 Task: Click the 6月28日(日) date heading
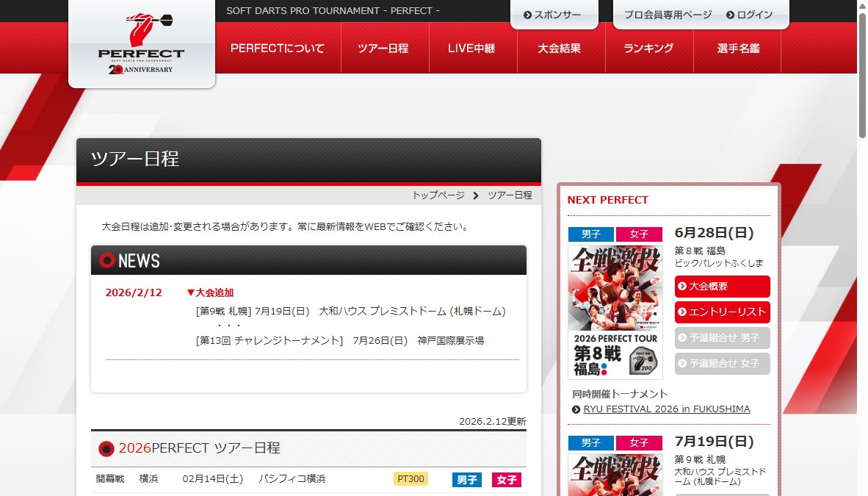click(x=714, y=233)
